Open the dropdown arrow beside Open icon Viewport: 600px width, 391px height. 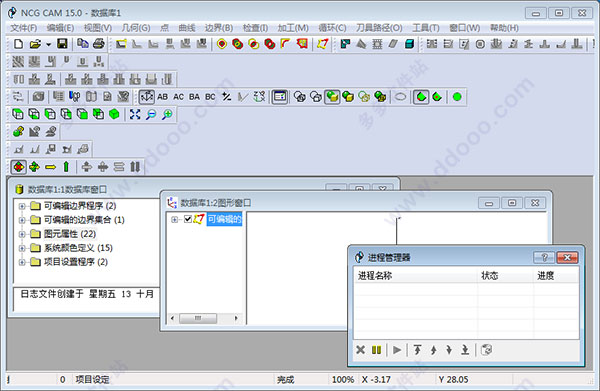pos(49,44)
